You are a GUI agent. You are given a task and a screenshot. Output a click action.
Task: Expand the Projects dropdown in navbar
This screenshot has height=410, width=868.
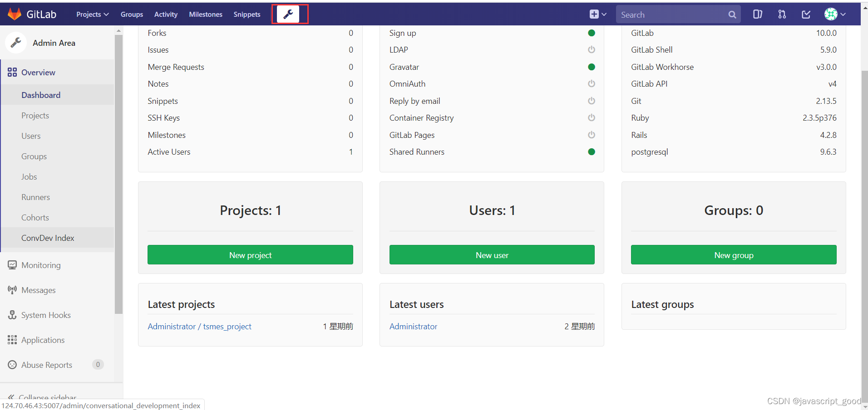point(93,15)
